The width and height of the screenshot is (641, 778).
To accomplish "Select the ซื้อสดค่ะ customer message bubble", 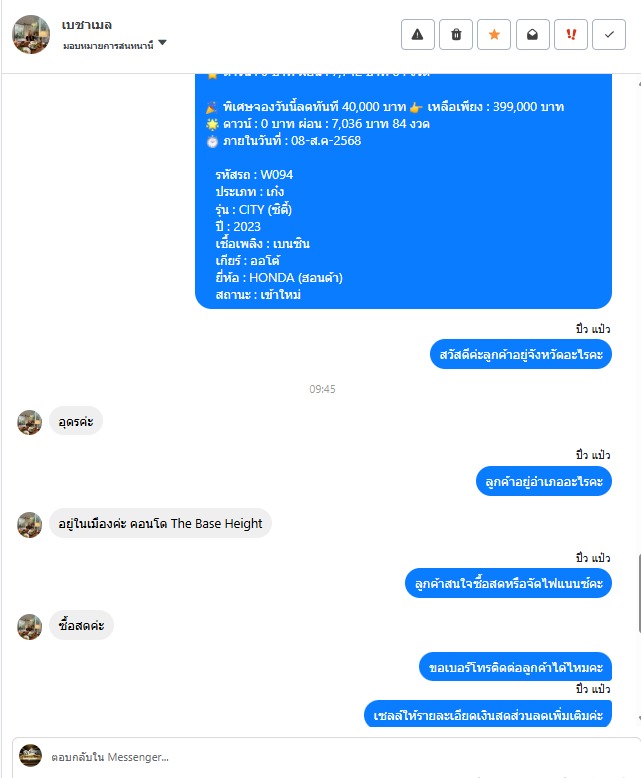I will 81,625.
